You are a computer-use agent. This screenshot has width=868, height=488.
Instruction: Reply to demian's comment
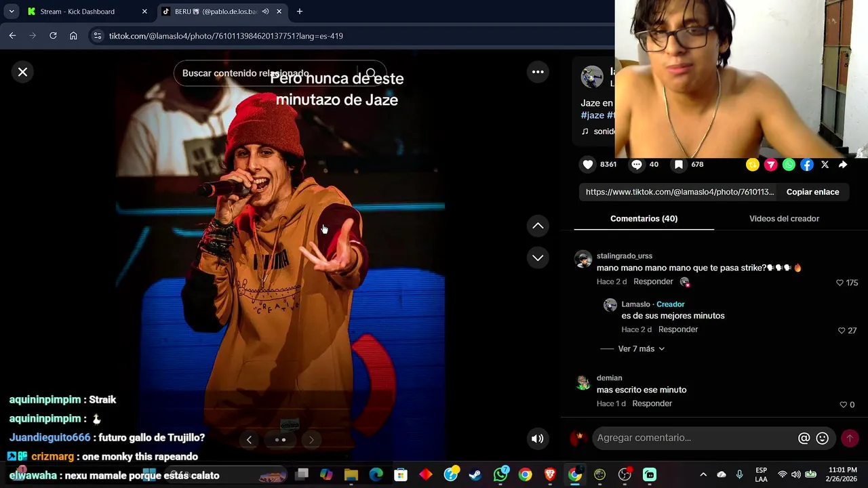pyautogui.click(x=652, y=403)
